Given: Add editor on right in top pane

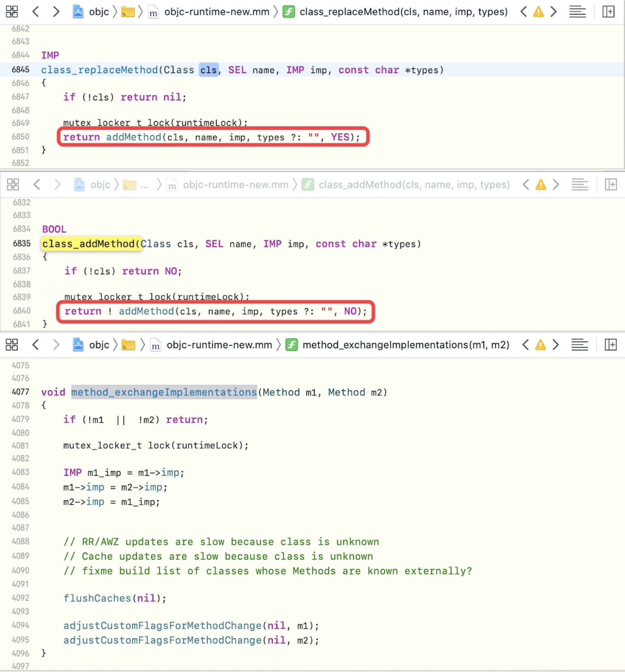Looking at the screenshot, I should (x=608, y=12).
